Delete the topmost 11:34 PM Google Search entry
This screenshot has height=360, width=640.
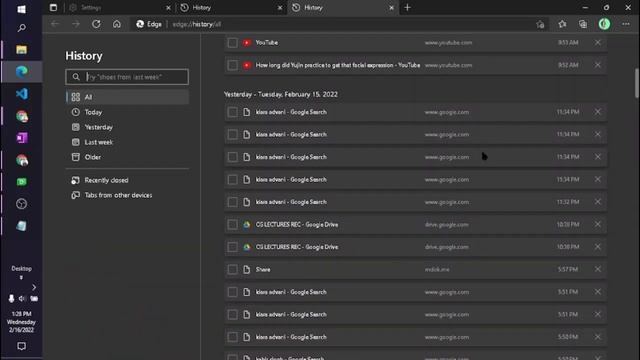598,112
